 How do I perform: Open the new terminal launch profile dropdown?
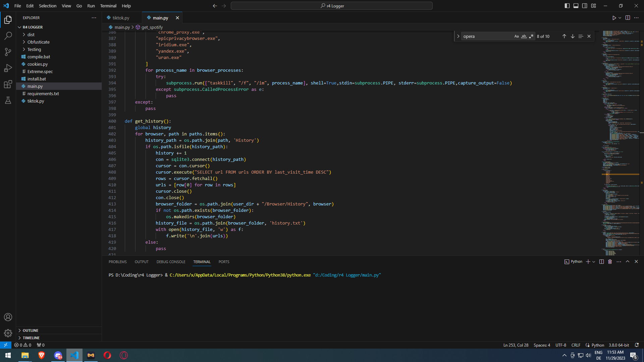click(x=594, y=262)
